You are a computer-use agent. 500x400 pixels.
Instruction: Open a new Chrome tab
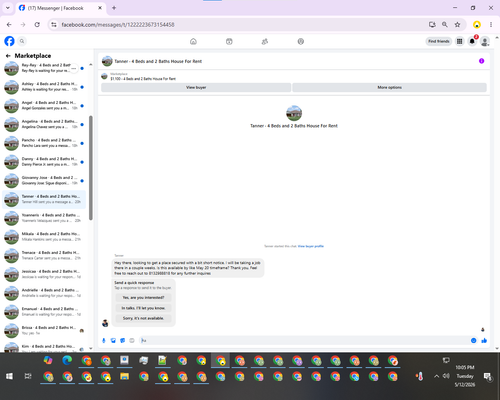click(114, 8)
